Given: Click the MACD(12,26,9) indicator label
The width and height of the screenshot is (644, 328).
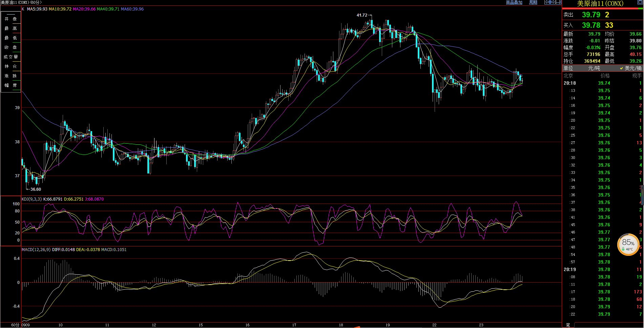Looking at the screenshot, I should pyautogui.click(x=36, y=250).
